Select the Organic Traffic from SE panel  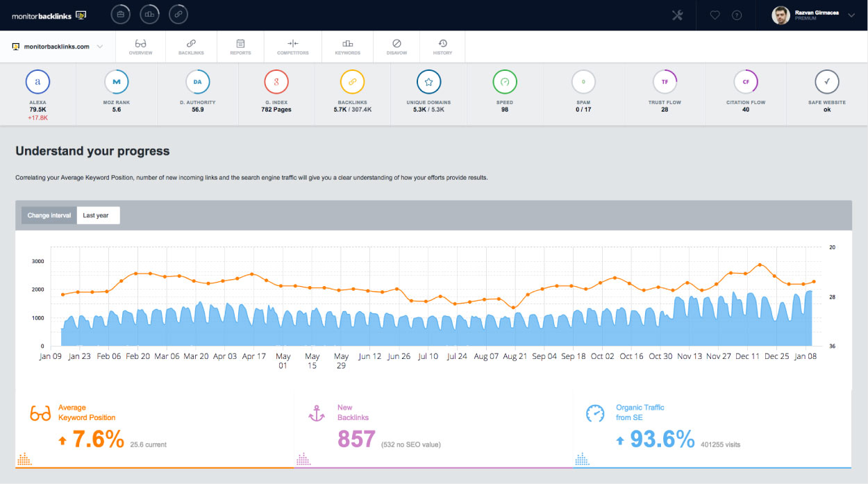(712, 428)
